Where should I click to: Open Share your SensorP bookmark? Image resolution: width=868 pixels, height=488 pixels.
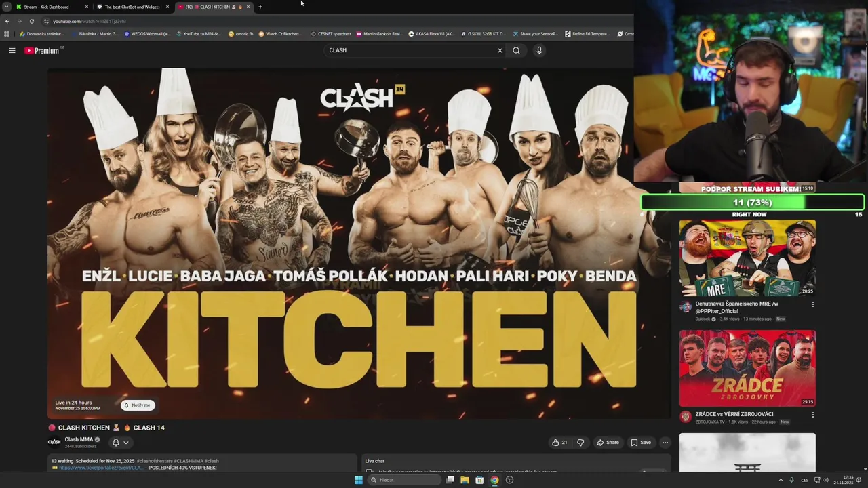tap(535, 33)
